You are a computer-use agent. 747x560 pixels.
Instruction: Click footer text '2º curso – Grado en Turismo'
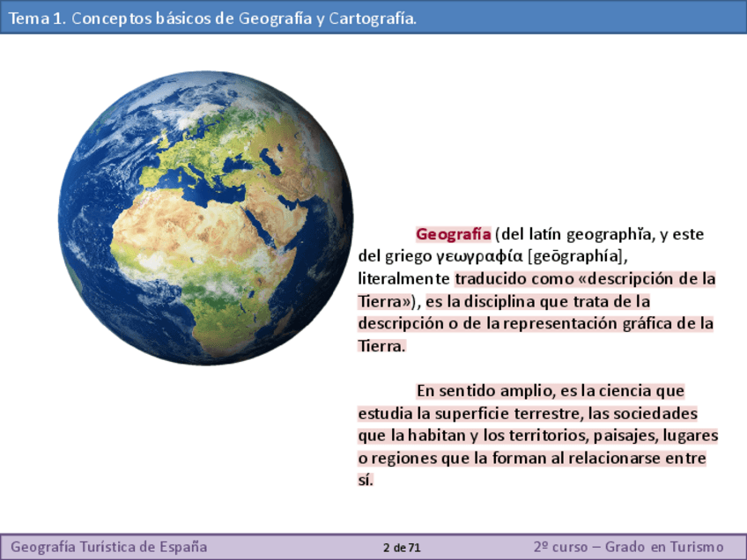coord(628,547)
